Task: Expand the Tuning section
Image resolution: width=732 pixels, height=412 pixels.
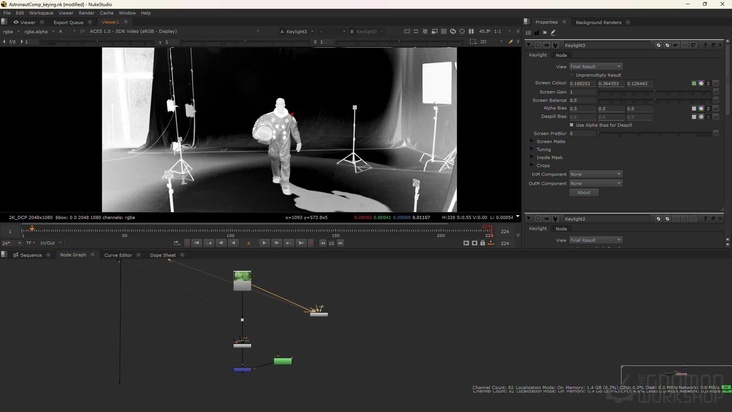Action: coord(532,149)
